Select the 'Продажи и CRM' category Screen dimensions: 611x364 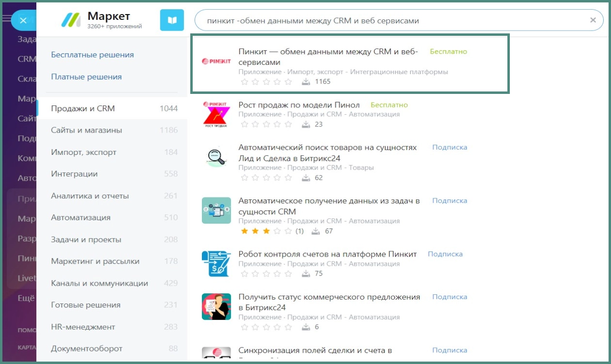coord(83,108)
